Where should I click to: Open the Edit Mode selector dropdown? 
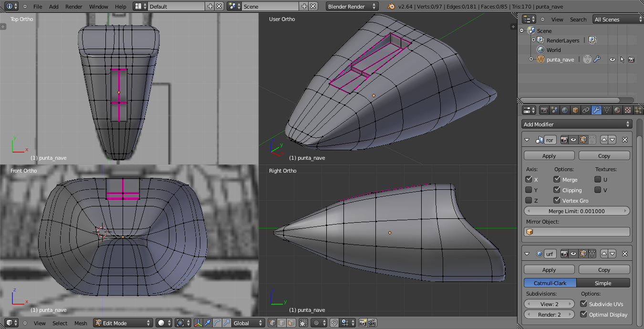coord(123,323)
